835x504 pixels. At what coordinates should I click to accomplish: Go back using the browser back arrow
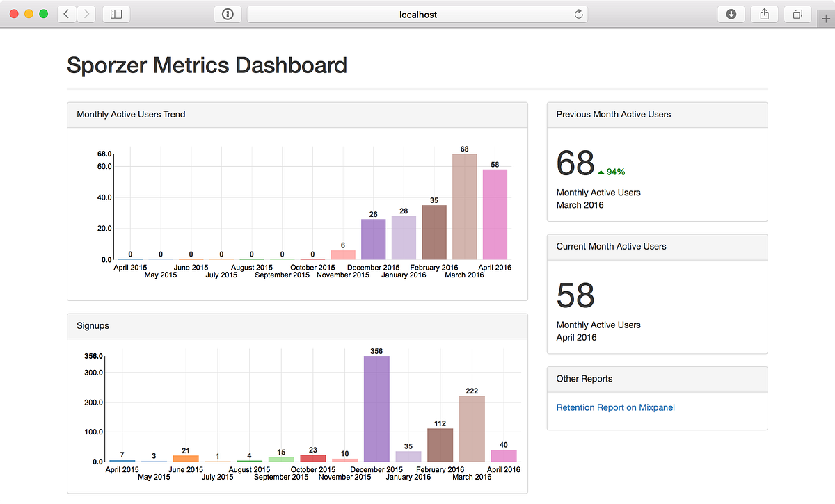[x=66, y=13]
